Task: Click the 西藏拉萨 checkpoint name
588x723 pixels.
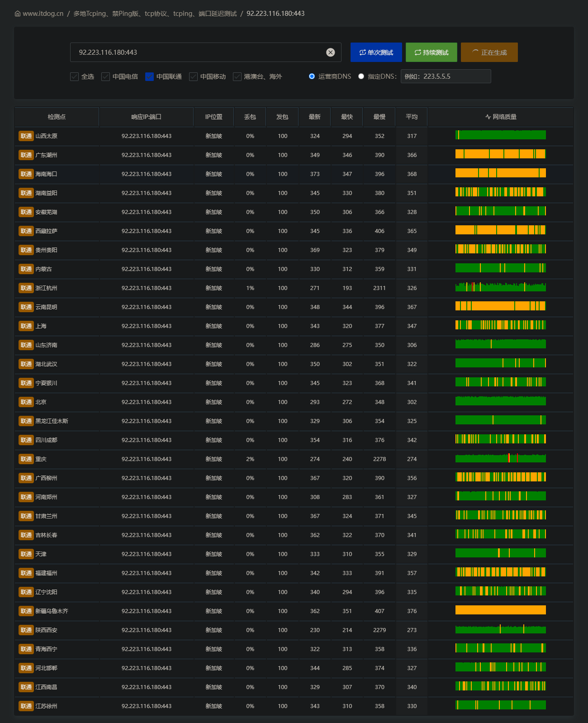Action: 47,231
